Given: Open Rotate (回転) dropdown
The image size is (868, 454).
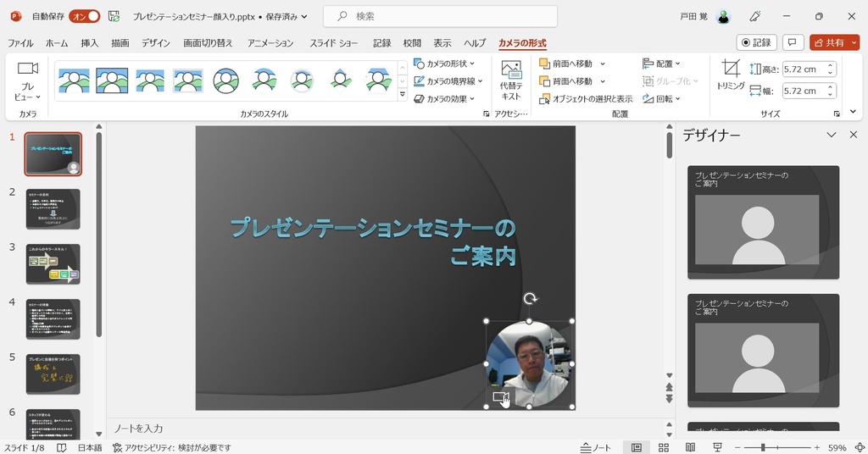Looking at the screenshot, I should point(661,99).
